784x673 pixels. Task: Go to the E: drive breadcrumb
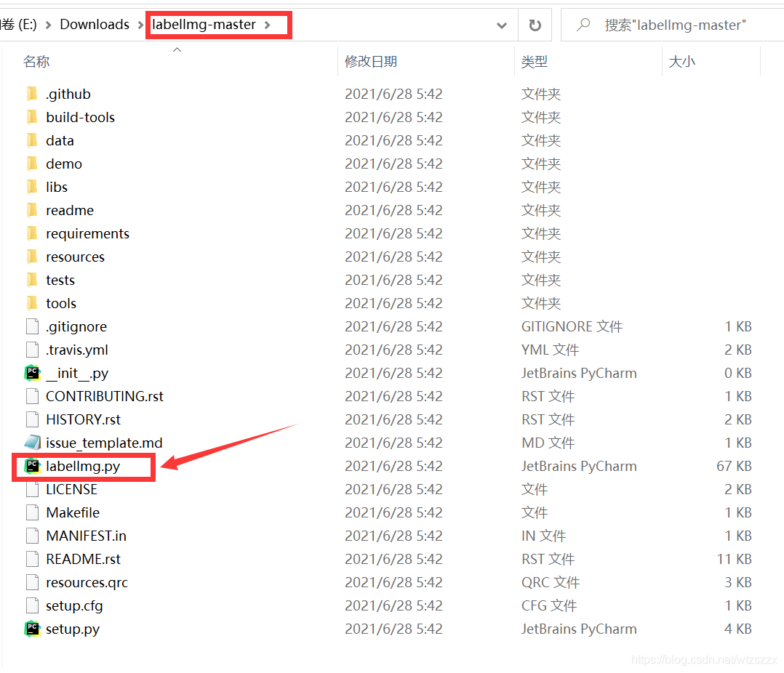(x=18, y=25)
